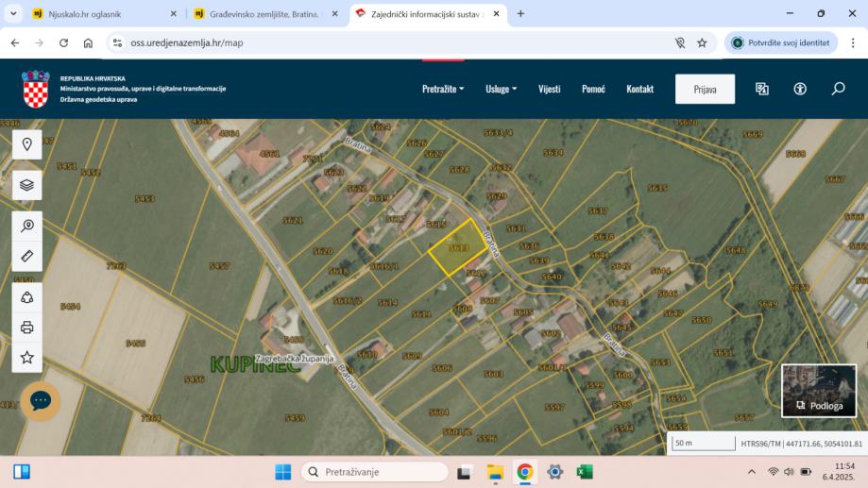Viewport: 868px width, 488px height.
Task: Click the Croatian coat of arms logo
Action: click(36, 89)
